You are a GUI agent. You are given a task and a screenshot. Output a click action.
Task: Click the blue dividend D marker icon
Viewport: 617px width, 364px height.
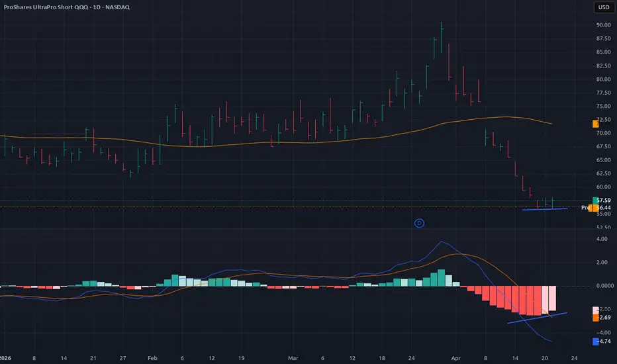pos(419,223)
